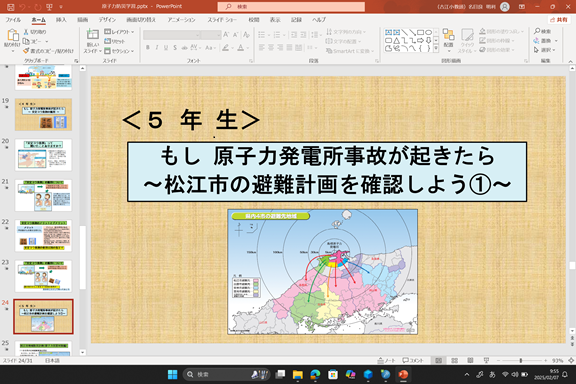Image resolution: width=576 pixels, height=384 pixels.
Task: Select the triangle shape in gallery
Action: click(396, 41)
